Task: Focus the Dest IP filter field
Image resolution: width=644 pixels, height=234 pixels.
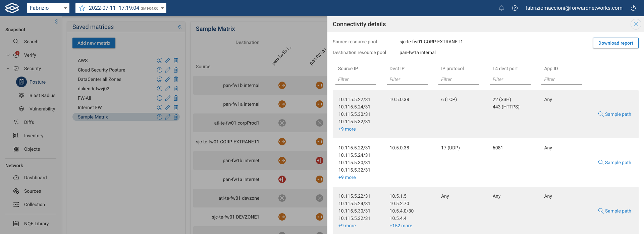Action: [x=407, y=79]
